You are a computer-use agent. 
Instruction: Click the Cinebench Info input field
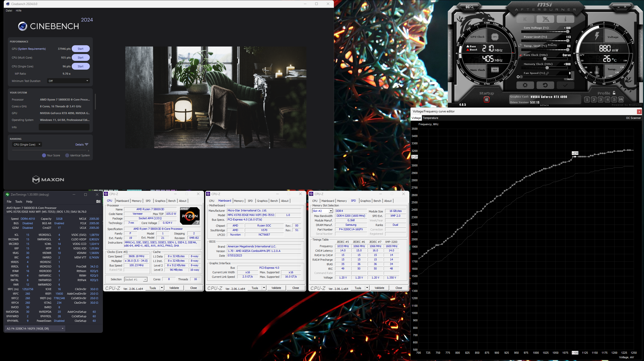pos(64,127)
